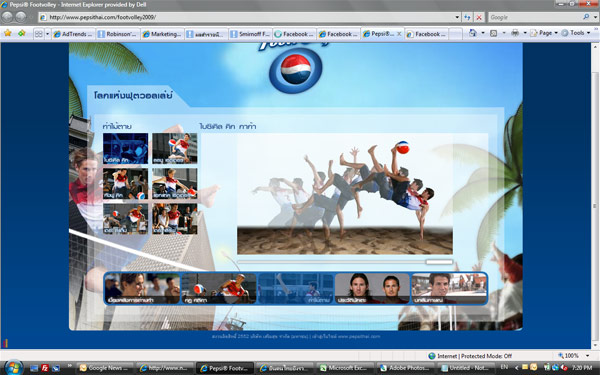Image resolution: width=600 pixels, height=375 pixels.
Task: Open the search provider options dropdown
Action: click(x=595, y=17)
